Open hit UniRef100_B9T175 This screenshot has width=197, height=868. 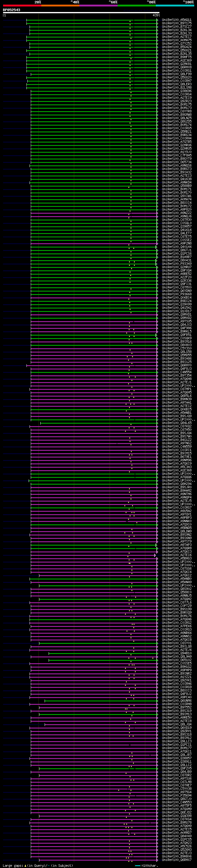click(176, 23)
